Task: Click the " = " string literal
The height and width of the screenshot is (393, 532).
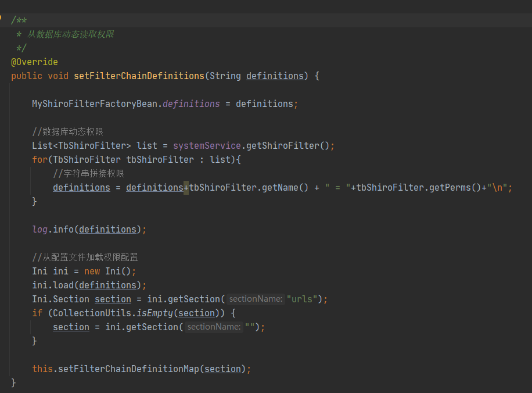Action: tap(337, 188)
